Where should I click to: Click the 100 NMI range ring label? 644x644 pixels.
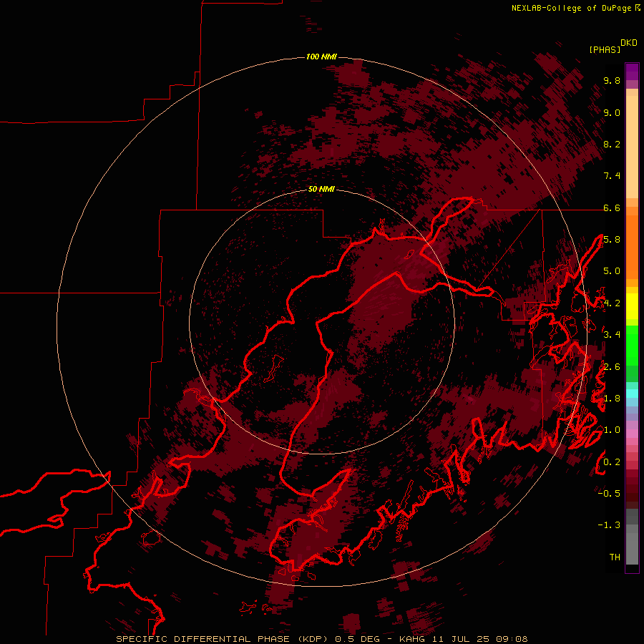pos(321,57)
